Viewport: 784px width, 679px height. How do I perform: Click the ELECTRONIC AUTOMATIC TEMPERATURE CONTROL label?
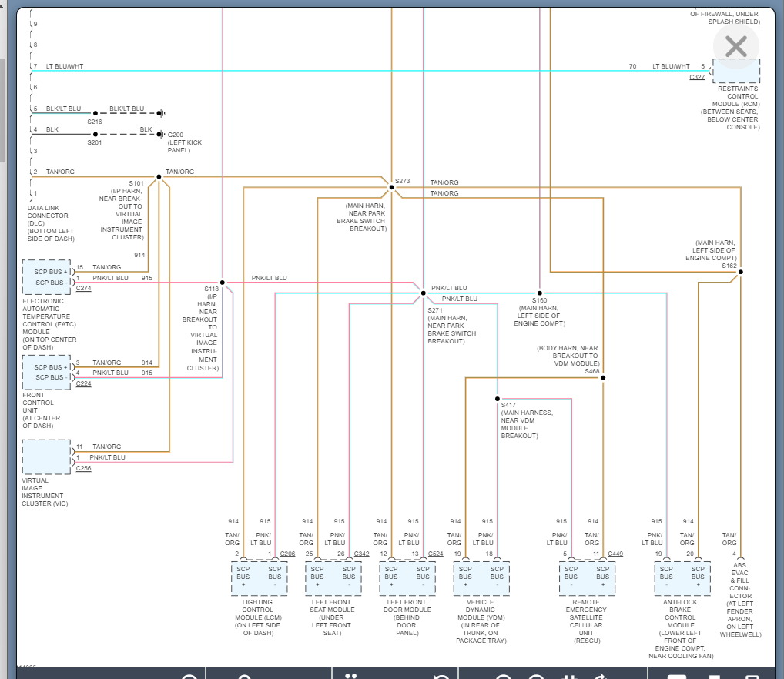pos(49,324)
